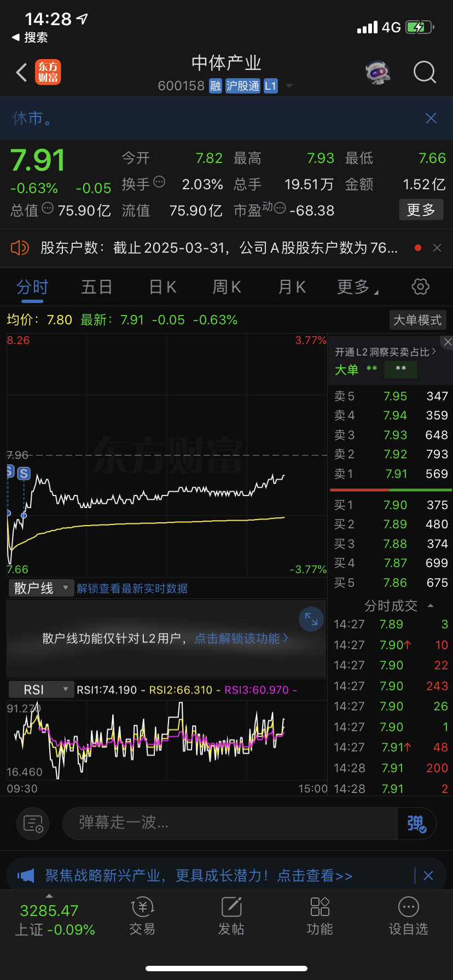Open the 股东户数 announcement text
This screenshot has height=980, width=453.
pos(219,248)
